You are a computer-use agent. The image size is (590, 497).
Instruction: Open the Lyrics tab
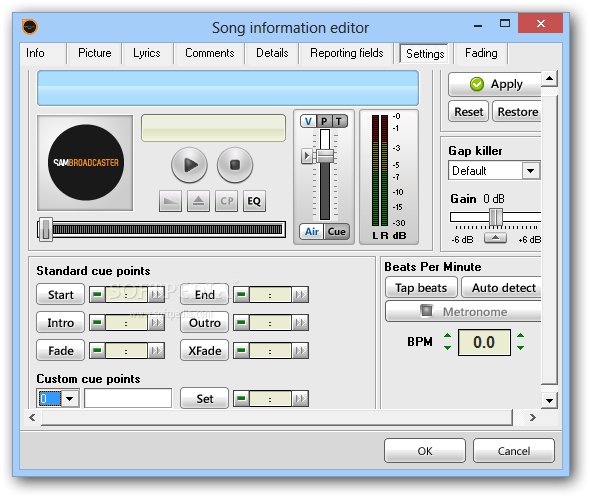(147, 53)
